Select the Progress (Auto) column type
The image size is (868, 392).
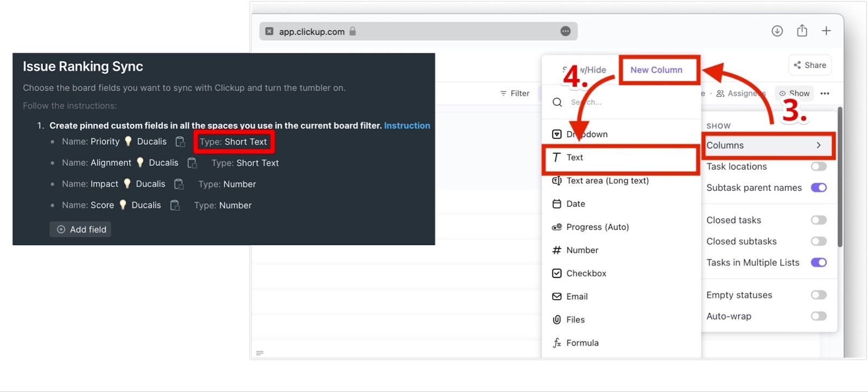621,227
